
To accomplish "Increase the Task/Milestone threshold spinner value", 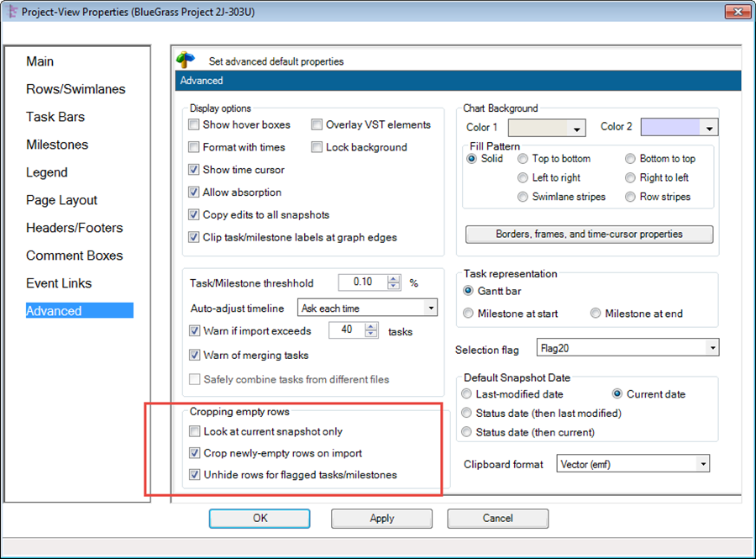I will tap(394, 278).
